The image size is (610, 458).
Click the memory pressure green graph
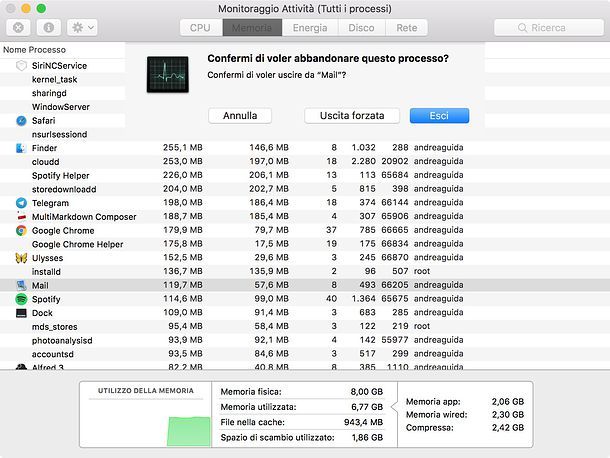pos(189,431)
